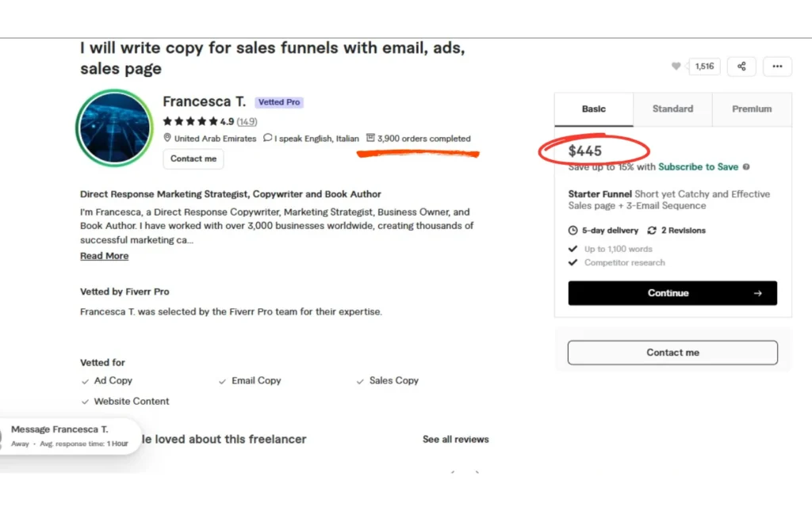The height and width of the screenshot is (511, 812).
Task: Switch to the Standard package tab
Action: 672,109
